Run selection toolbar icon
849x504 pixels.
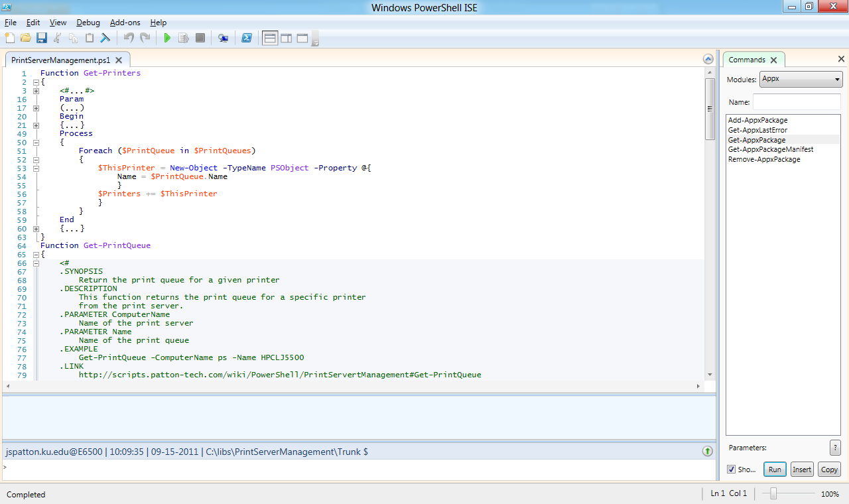184,38
